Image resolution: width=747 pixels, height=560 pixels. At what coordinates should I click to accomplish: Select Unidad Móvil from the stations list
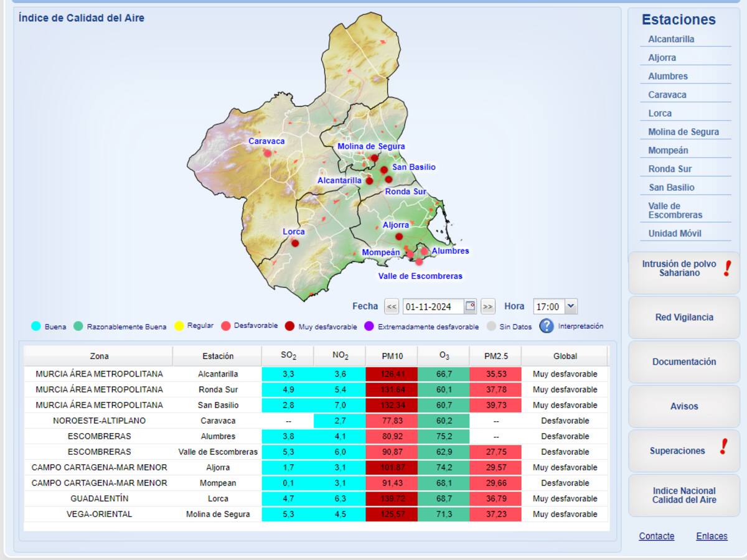tap(675, 233)
